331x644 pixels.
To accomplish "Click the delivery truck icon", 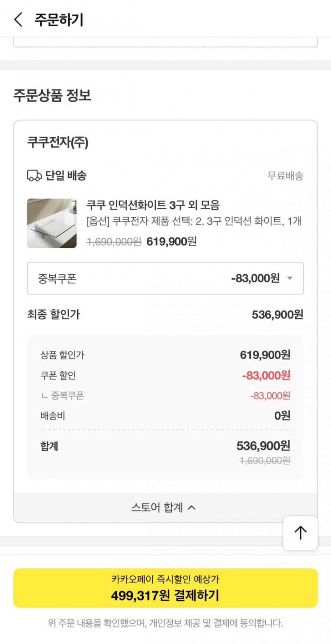I will point(34,175).
